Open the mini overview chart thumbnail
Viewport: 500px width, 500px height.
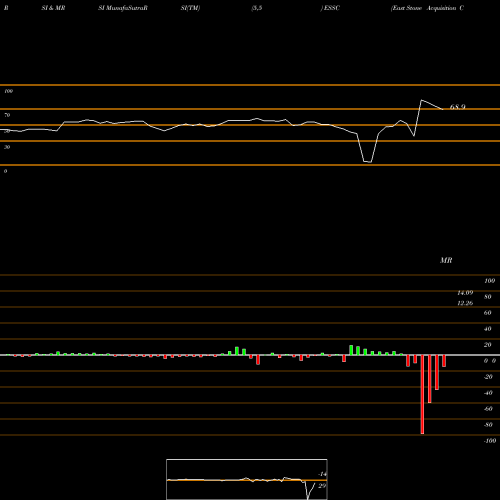point(247,479)
